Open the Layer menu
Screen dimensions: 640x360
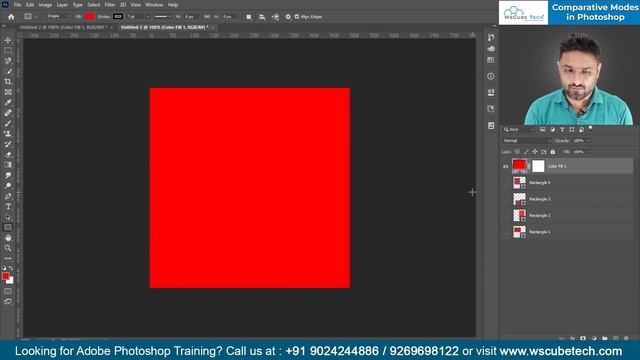pos(62,5)
